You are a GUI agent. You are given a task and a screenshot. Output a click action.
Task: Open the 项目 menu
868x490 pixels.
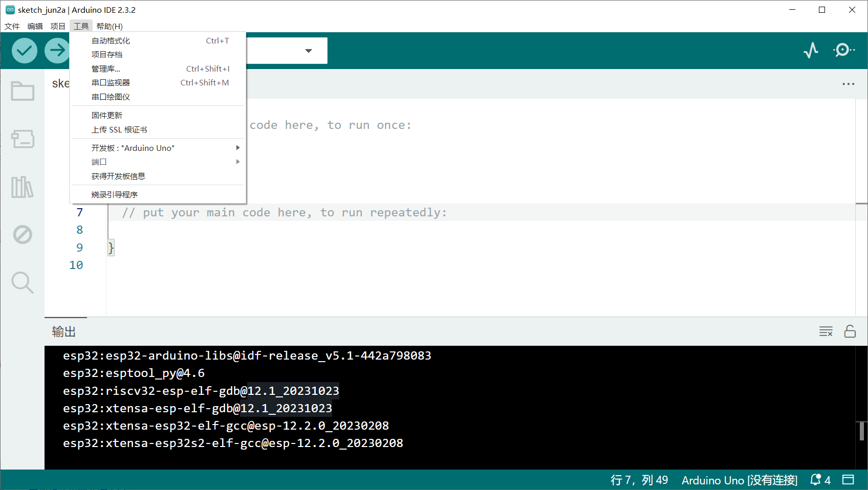[x=58, y=26]
